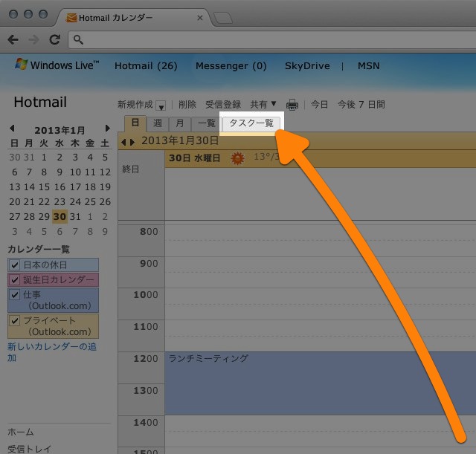Switch to the 月 view tab
The height and width of the screenshot is (454, 476).
point(180,124)
